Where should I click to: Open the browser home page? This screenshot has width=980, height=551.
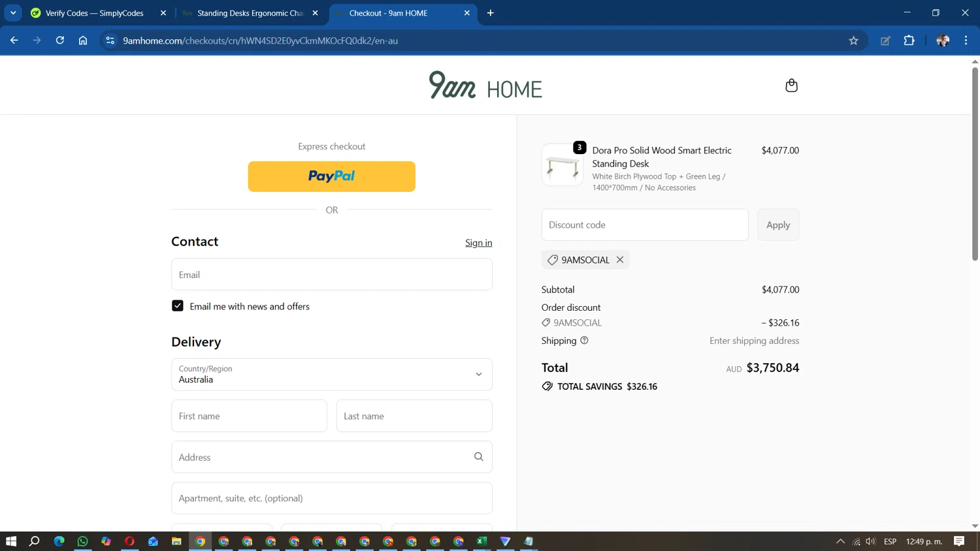point(83,40)
